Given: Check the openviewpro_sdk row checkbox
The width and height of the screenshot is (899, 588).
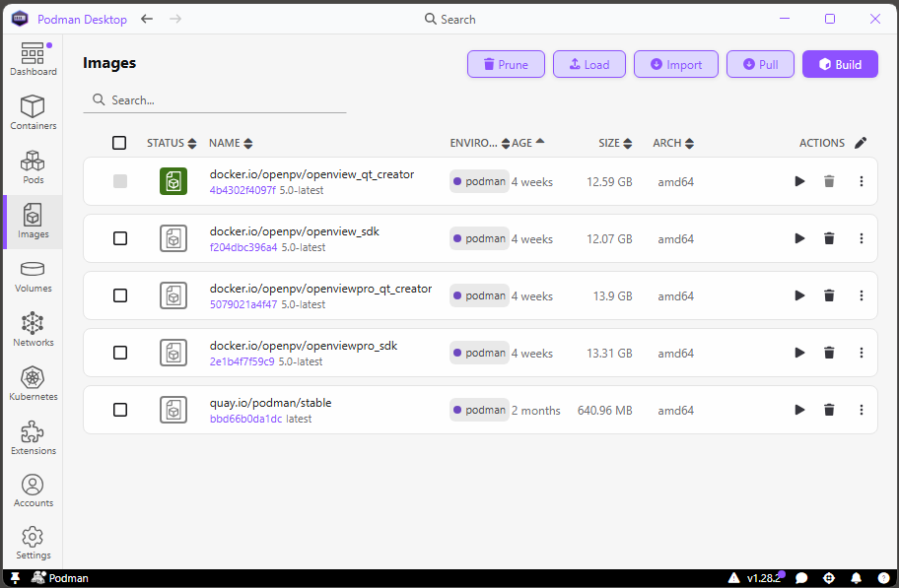Looking at the screenshot, I should (x=120, y=353).
